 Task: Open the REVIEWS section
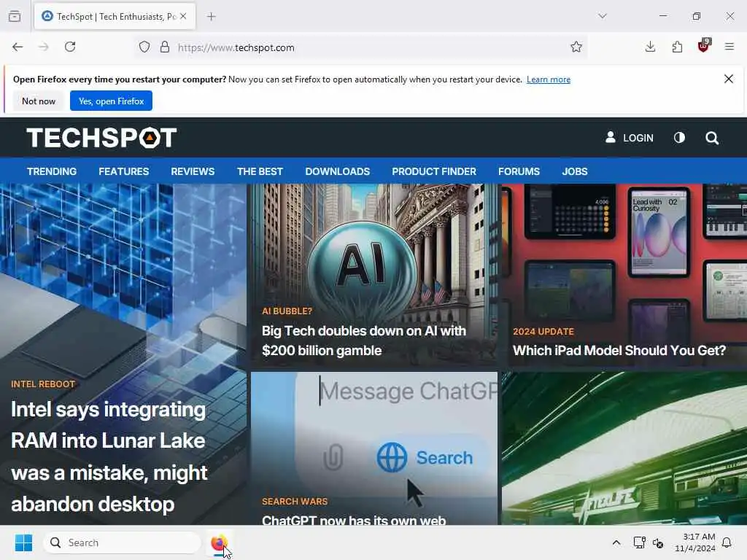coord(193,171)
